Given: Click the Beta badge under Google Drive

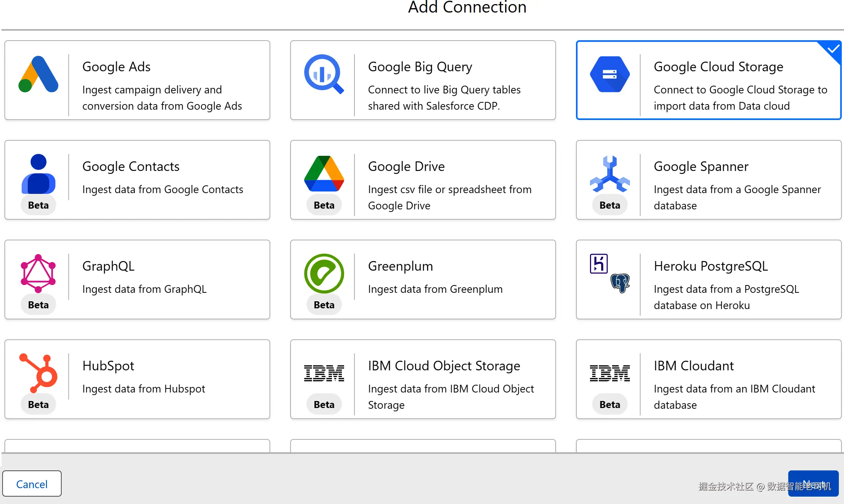Looking at the screenshot, I should (x=324, y=205).
